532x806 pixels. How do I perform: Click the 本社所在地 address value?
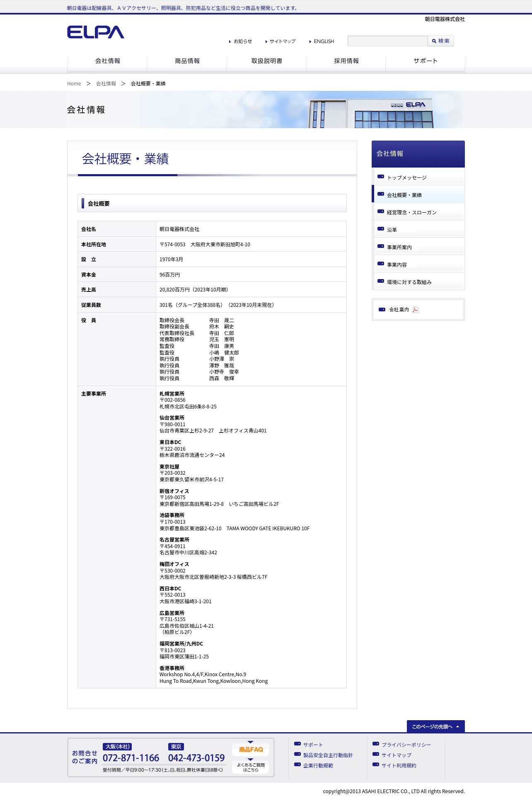point(205,245)
